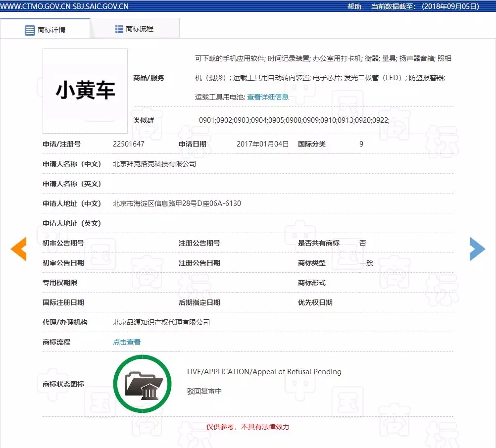
Task: Go to previous trademark with orange arrow
Action: point(19,249)
